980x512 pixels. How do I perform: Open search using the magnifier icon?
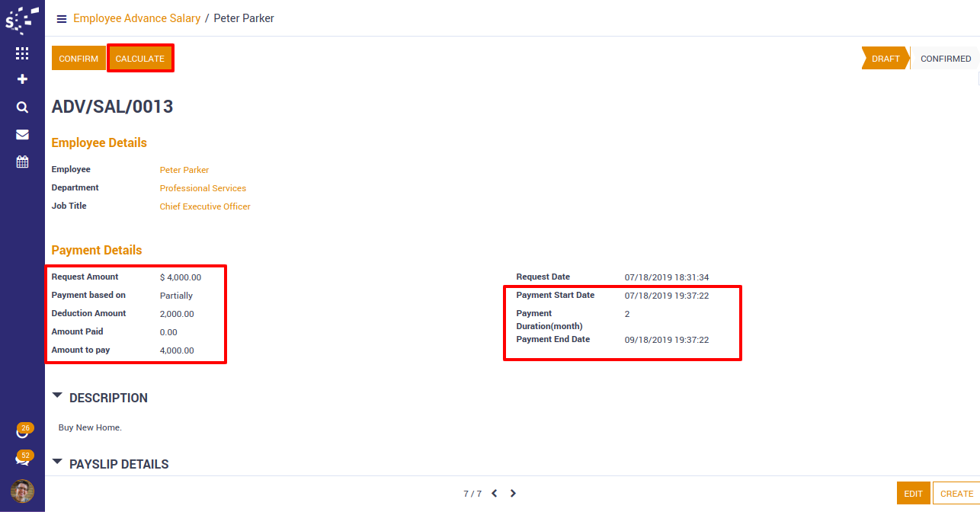[x=22, y=107]
